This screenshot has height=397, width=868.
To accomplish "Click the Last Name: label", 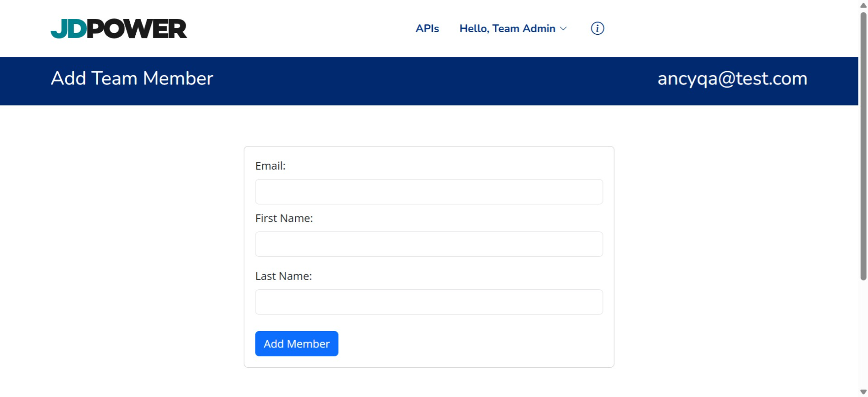I will (283, 276).
